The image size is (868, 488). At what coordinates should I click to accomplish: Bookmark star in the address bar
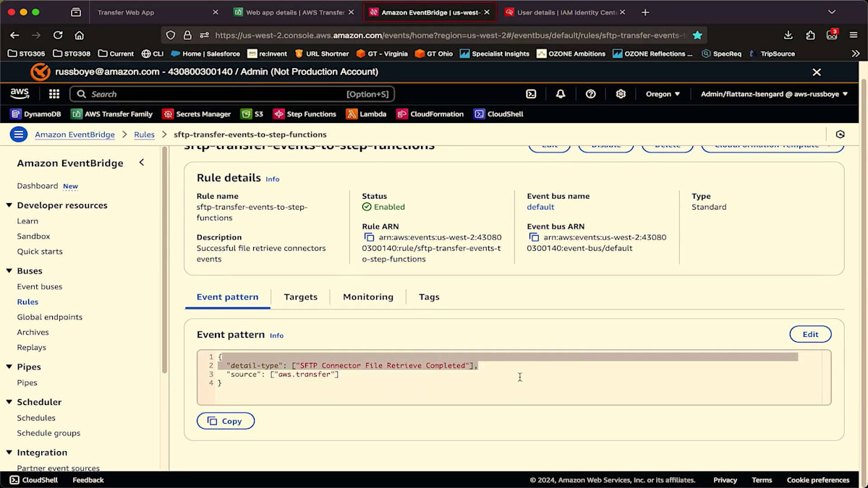tap(697, 35)
